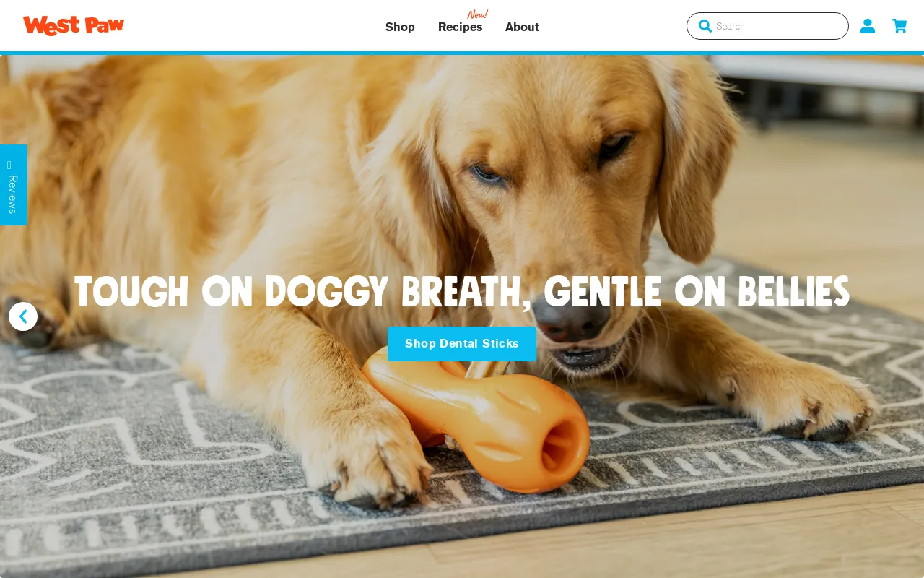Screen dimensions: 924x578
Task: Open the Shop menu
Action: point(400,27)
